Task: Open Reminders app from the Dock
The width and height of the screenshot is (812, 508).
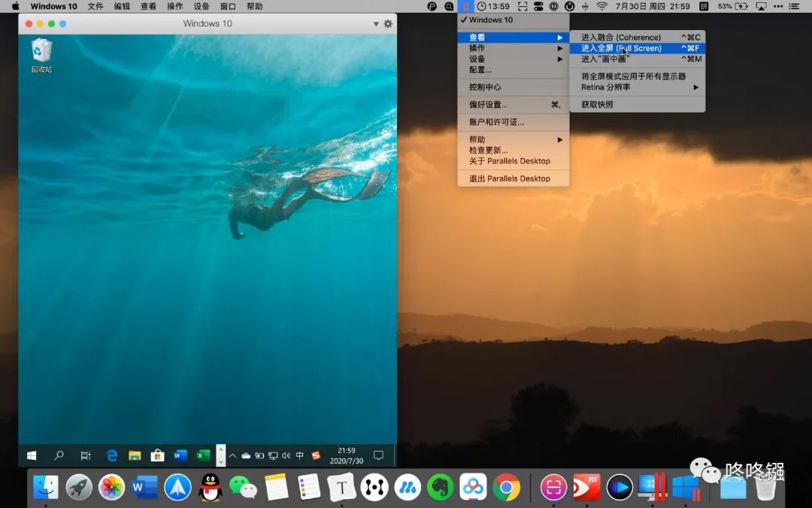Action: tap(309, 487)
